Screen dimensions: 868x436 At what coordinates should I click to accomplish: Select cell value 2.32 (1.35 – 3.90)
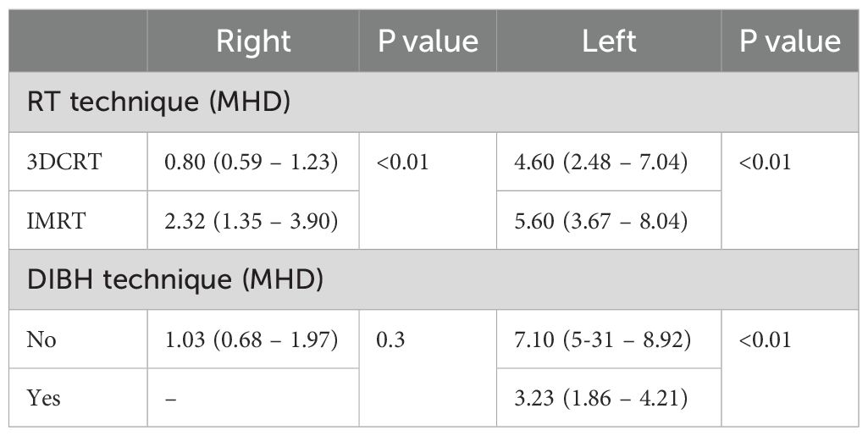252,220
